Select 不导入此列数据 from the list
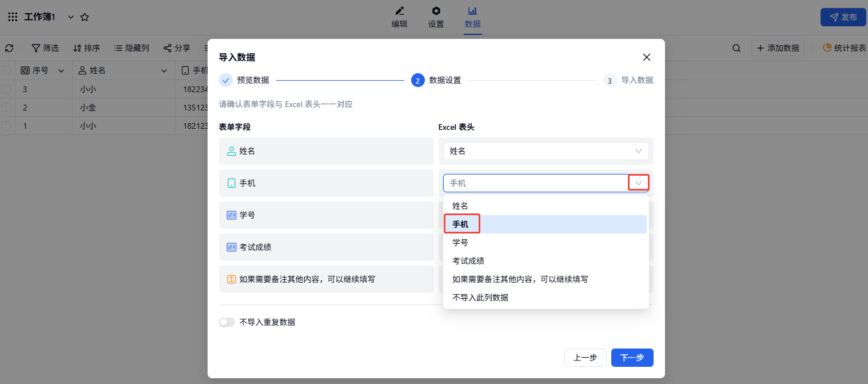 [480, 298]
